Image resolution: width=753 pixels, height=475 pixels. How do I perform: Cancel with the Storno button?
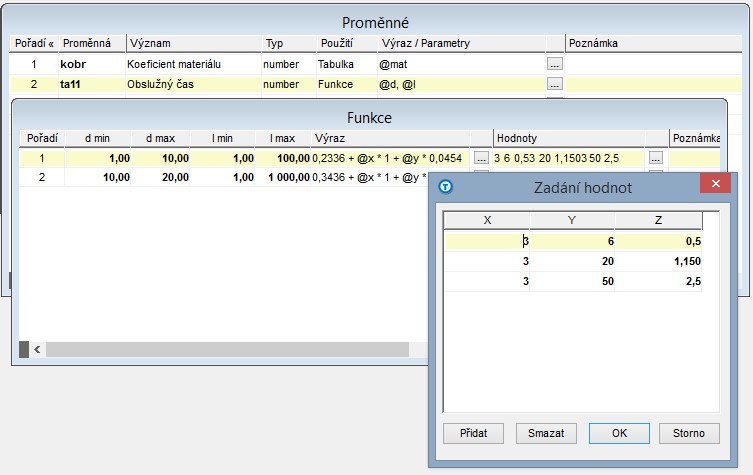point(689,433)
